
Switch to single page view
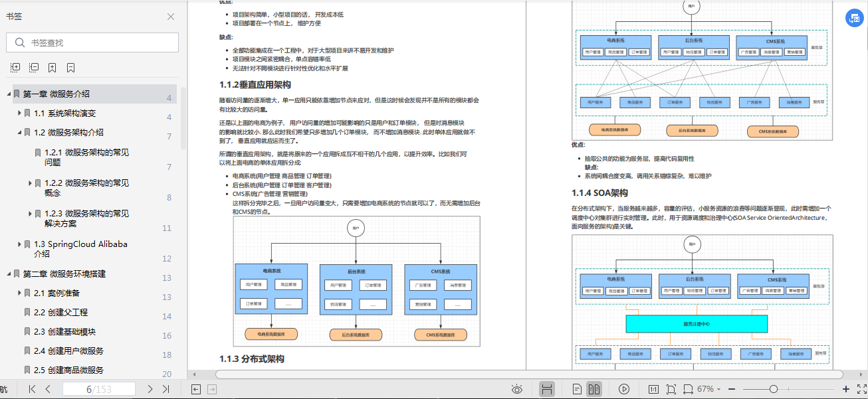[578, 389]
